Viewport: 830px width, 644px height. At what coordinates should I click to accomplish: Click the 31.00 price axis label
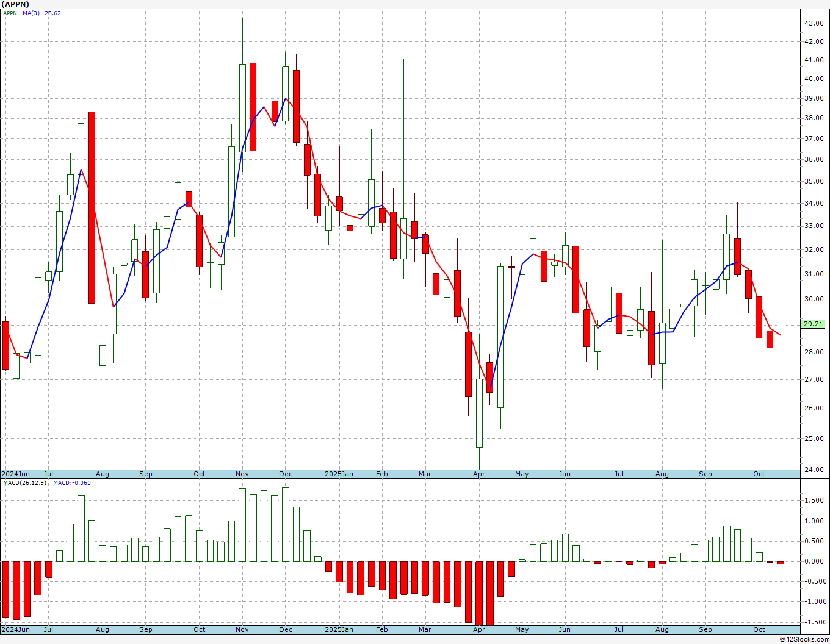[x=814, y=274]
